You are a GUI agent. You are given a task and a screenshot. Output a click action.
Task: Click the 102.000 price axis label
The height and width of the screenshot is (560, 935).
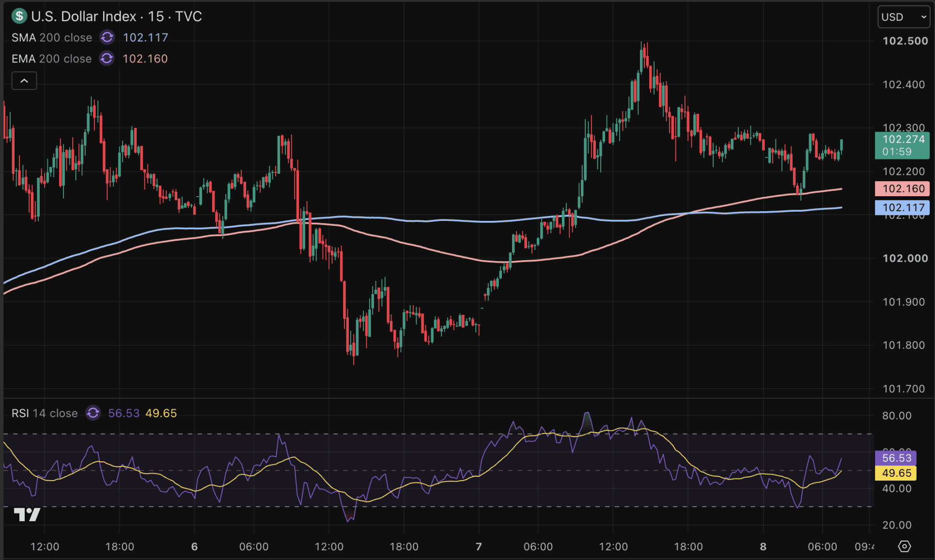click(x=905, y=258)
